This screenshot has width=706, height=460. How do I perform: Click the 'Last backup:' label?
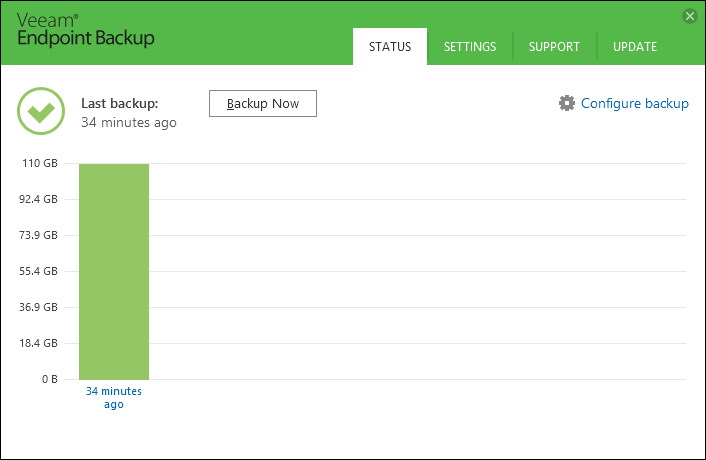point(120,104)
